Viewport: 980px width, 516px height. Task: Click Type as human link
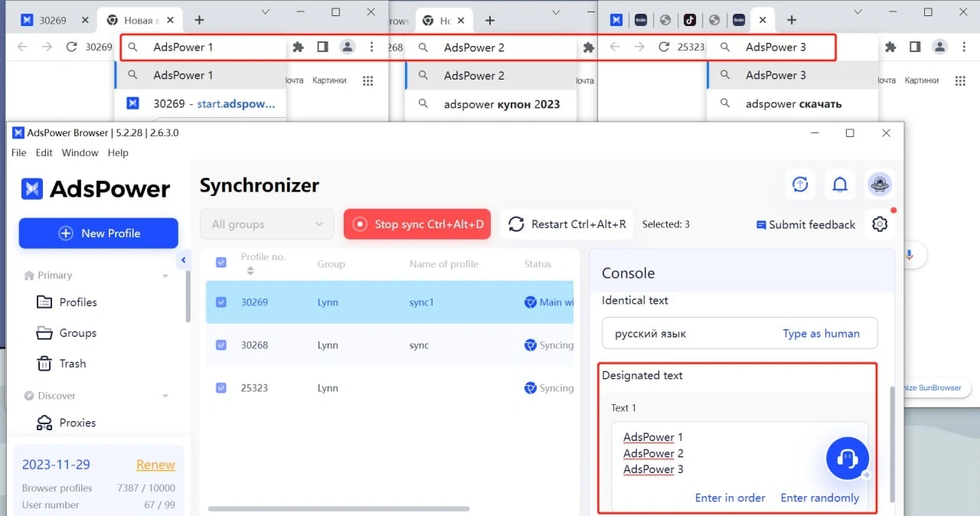click(821, 334)
